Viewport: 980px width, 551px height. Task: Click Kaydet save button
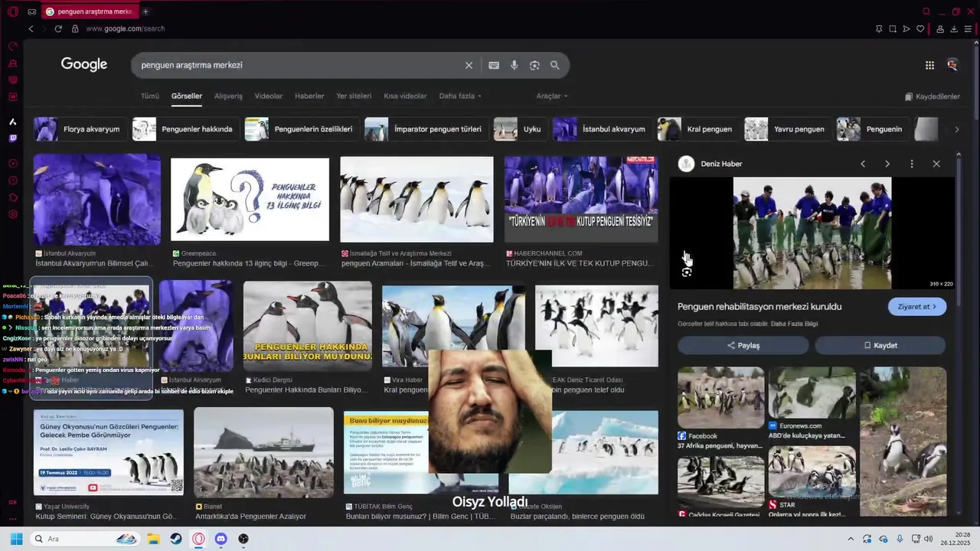[x=880, y=345]
